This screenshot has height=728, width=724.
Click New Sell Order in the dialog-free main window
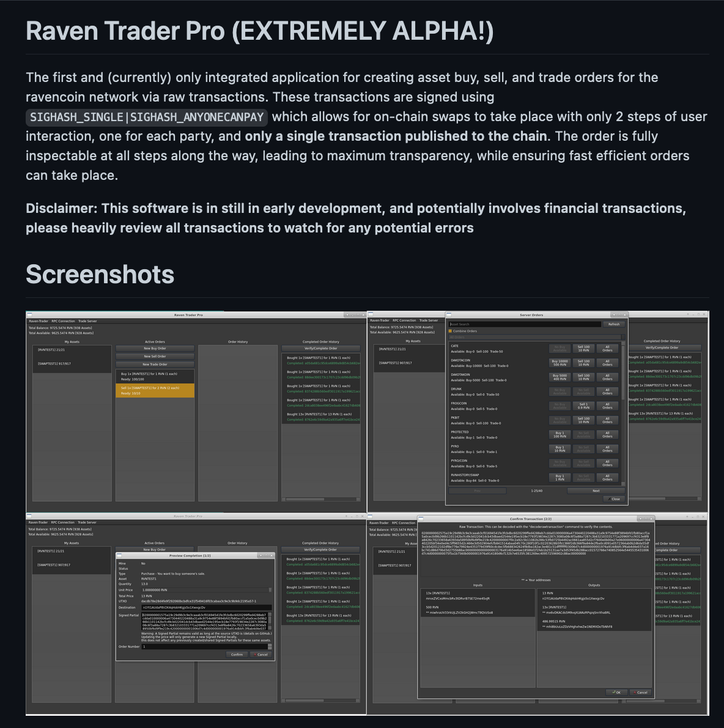pos(155,357)
